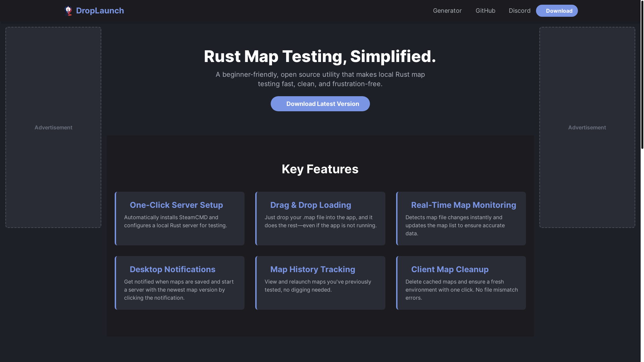Click the beginner-friendly utility subtitle text

coord(320,79)
